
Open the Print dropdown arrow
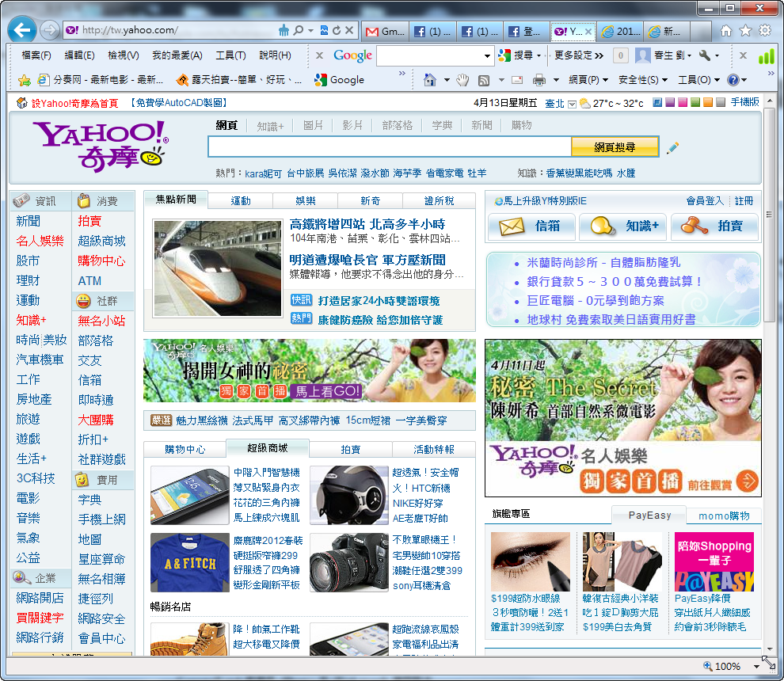[555, 80]
